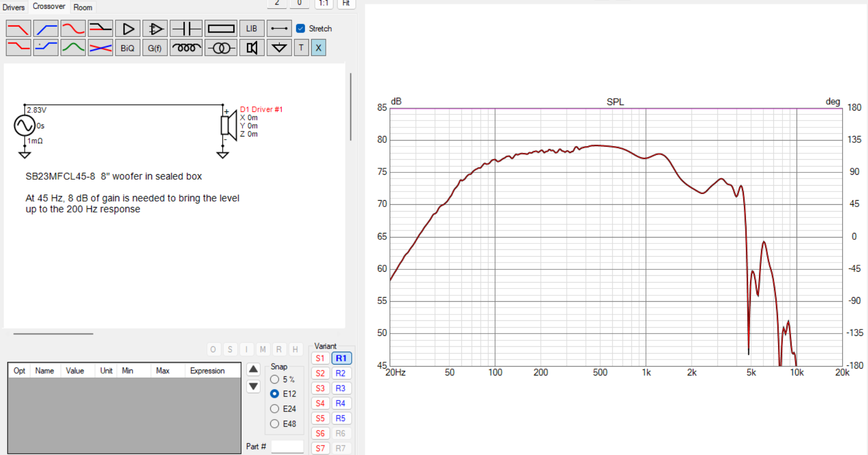
Task: Click the schematic vertical scrollbar
Action: pos(350,106)
